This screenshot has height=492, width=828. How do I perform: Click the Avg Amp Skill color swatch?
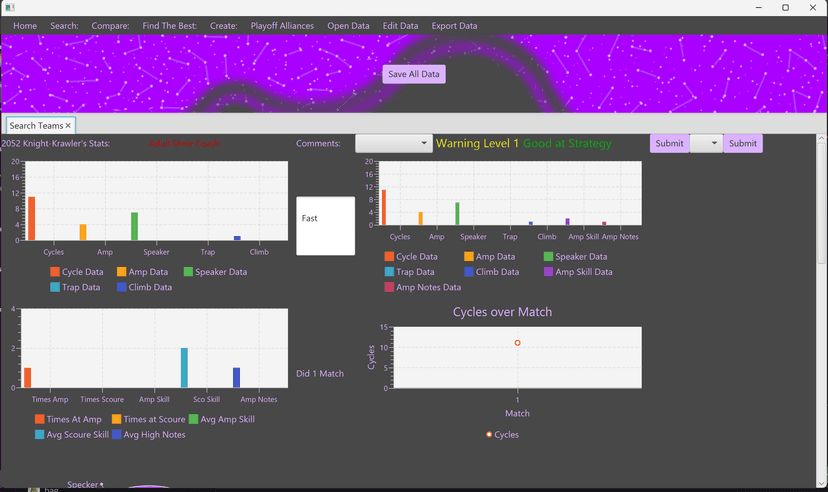click(194, 419)
